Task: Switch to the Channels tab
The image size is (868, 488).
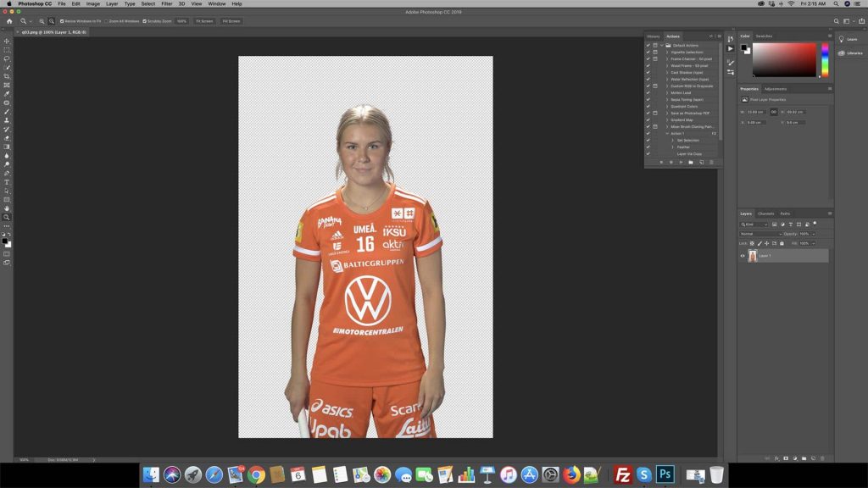Action: [x=765, y=213]
